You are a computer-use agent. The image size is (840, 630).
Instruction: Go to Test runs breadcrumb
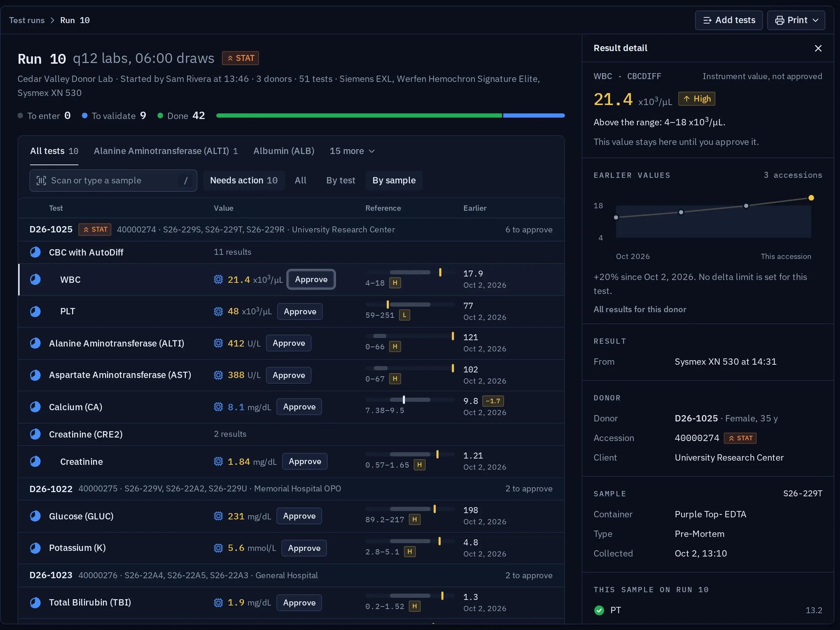[x=27, y=20]
